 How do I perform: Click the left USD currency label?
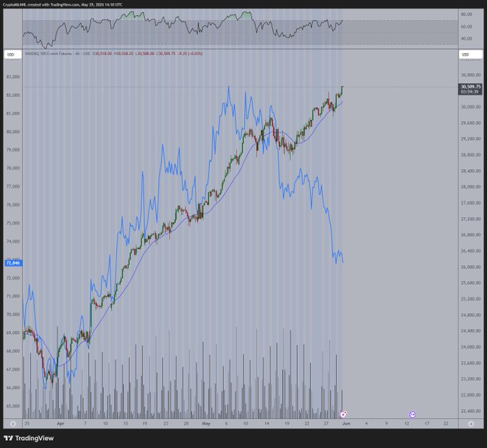click(x=13, y=54)
